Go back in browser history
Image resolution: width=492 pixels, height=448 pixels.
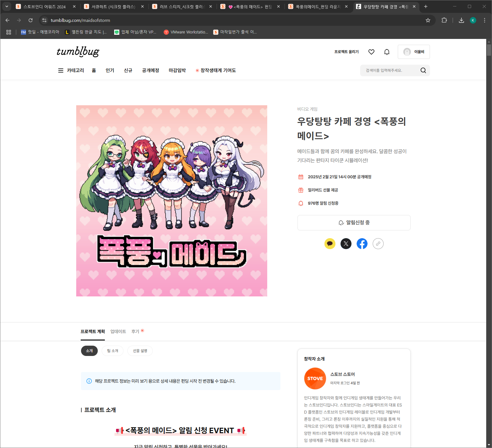7,20
